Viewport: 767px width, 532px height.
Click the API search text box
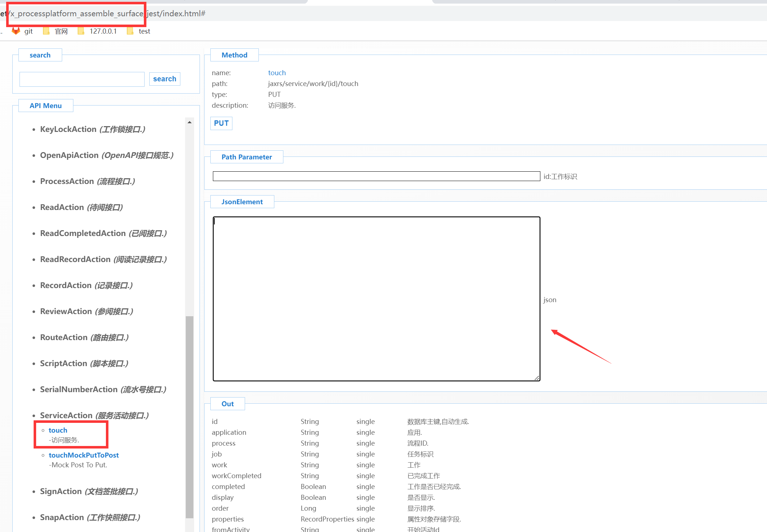tap(82, 79)
